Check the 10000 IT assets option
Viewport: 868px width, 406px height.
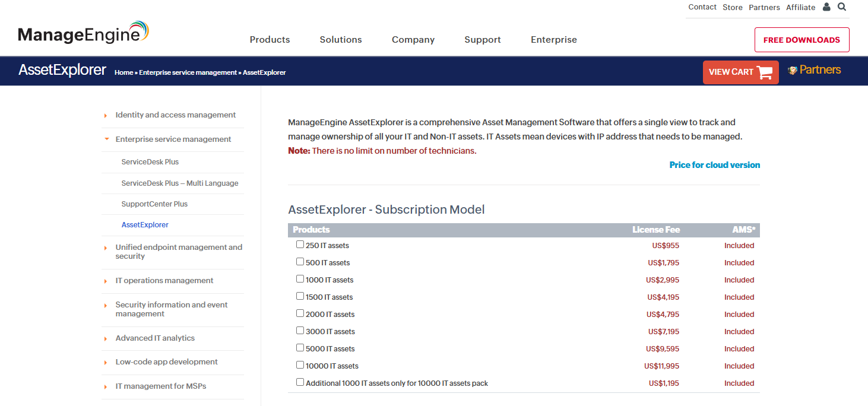300,365
